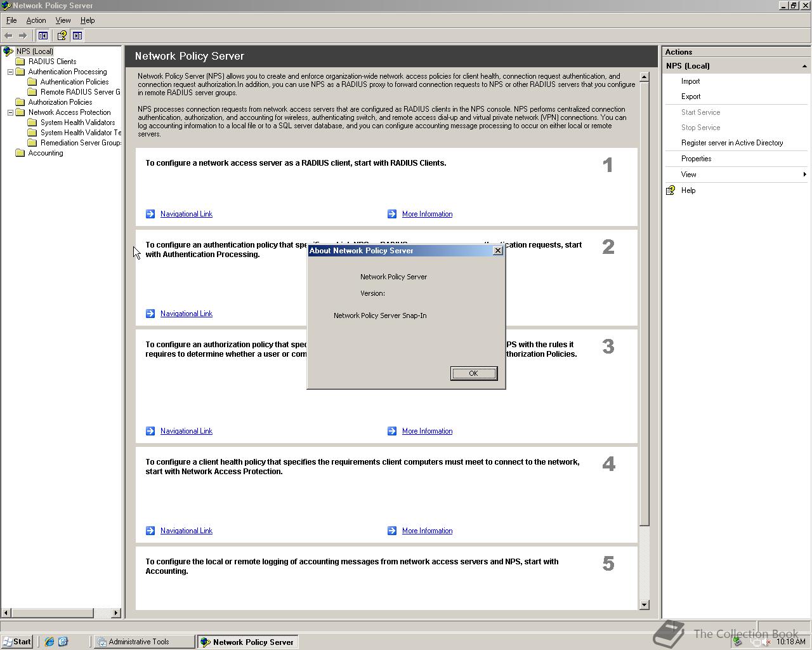Open section 4 More Information link
This screenshot has height=650, width=812.
coord(427,531)
